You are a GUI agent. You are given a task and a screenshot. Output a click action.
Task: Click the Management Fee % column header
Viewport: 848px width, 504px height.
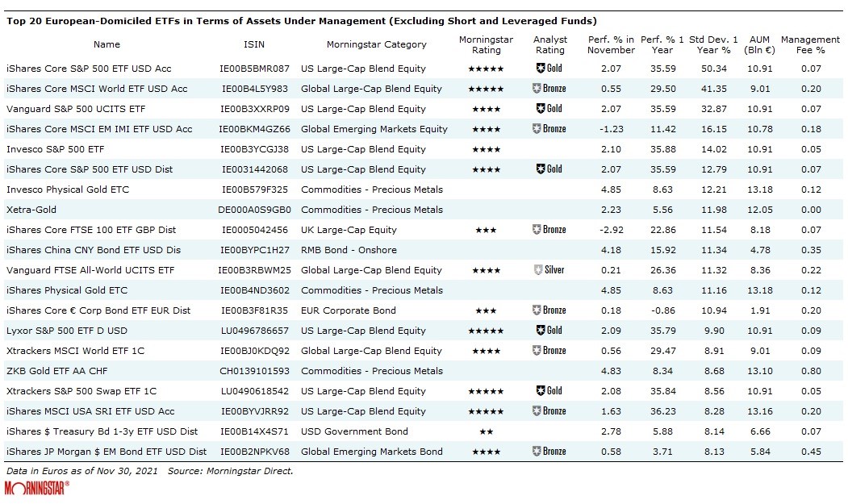[x=810, y=44]
